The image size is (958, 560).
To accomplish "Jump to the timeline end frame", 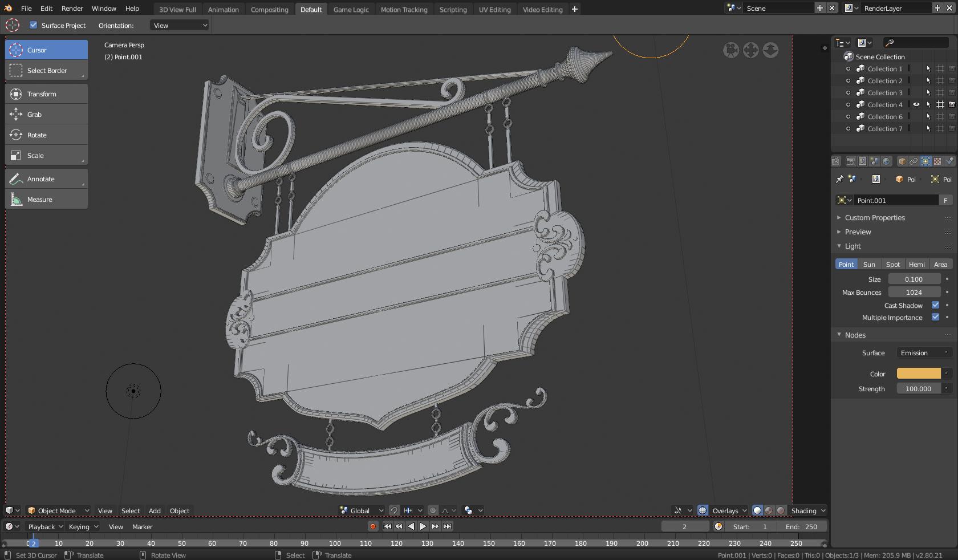I will click(448, 526).
